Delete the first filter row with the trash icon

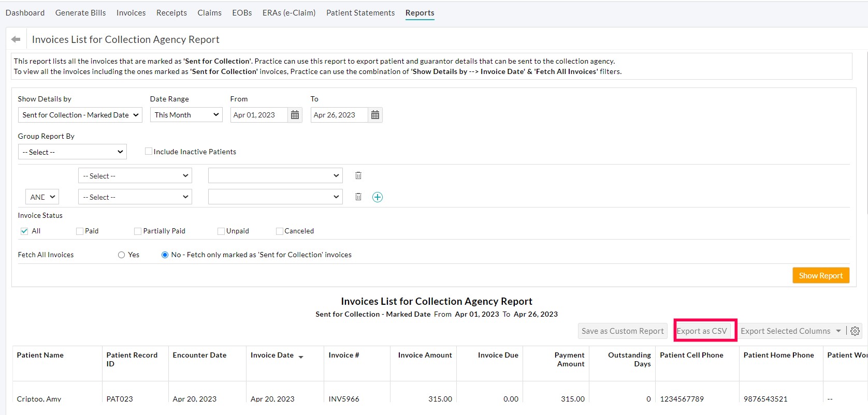pyautogui.click(x=358, y=175)
